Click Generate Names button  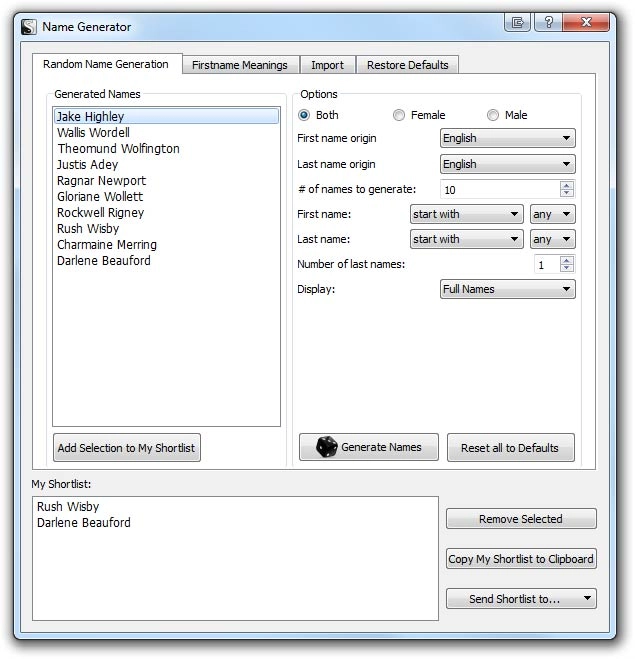[x=369, y=448]
